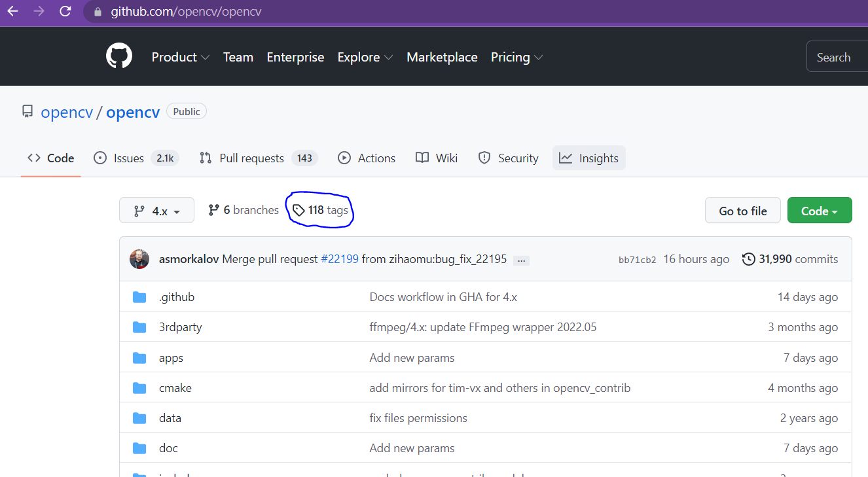
Task: Open the asmorkalov avatar thumbnail
Action: click(x=139, y=259)
